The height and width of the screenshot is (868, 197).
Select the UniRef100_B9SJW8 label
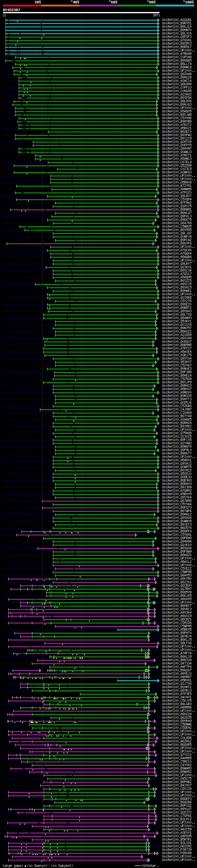[x=177, y=115]
